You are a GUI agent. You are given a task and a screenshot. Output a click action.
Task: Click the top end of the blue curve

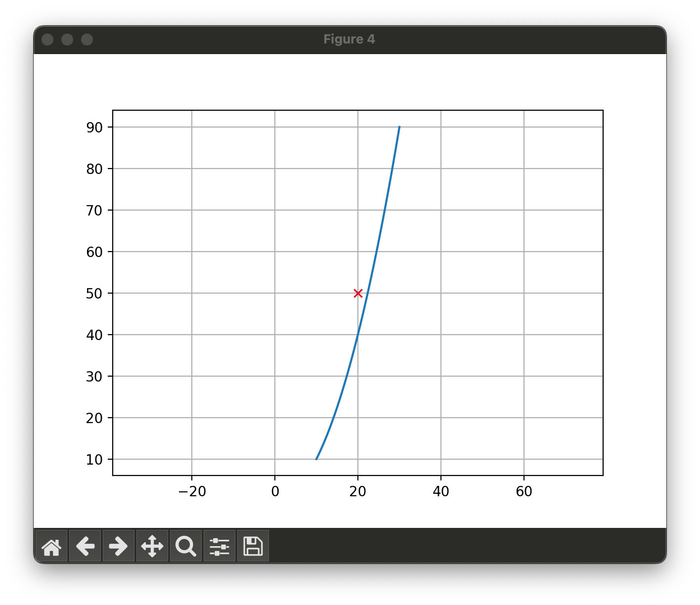point(399,128)
